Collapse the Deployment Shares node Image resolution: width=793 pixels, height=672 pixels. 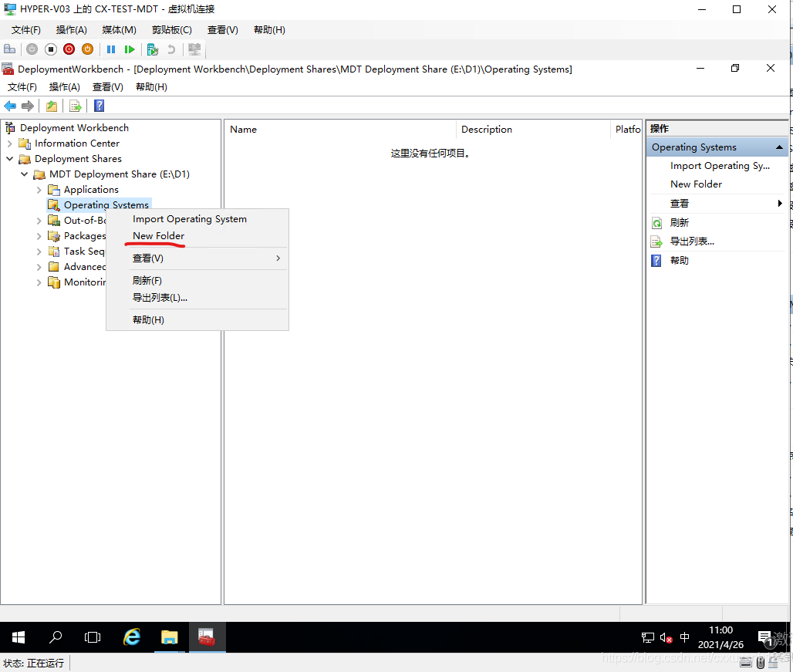9,159
